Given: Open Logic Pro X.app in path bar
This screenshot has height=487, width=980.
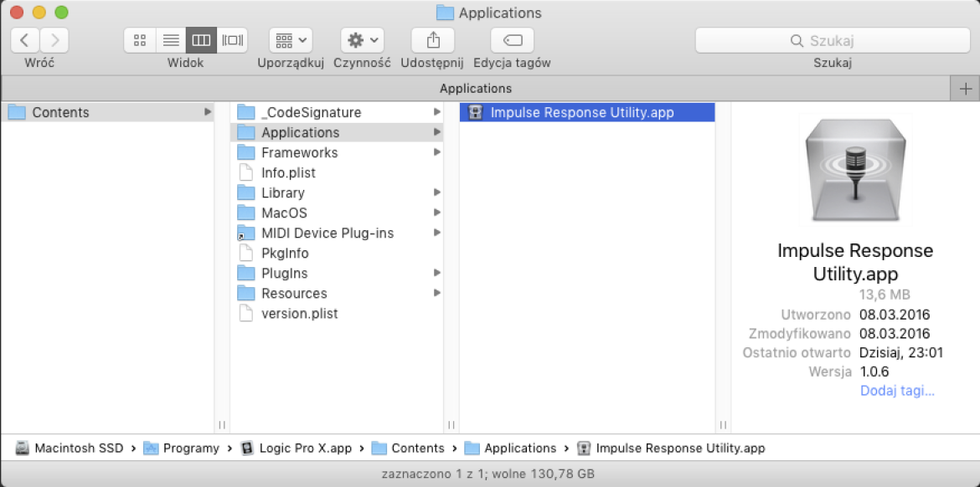Looking at the screenshot, I should (297, 449).
